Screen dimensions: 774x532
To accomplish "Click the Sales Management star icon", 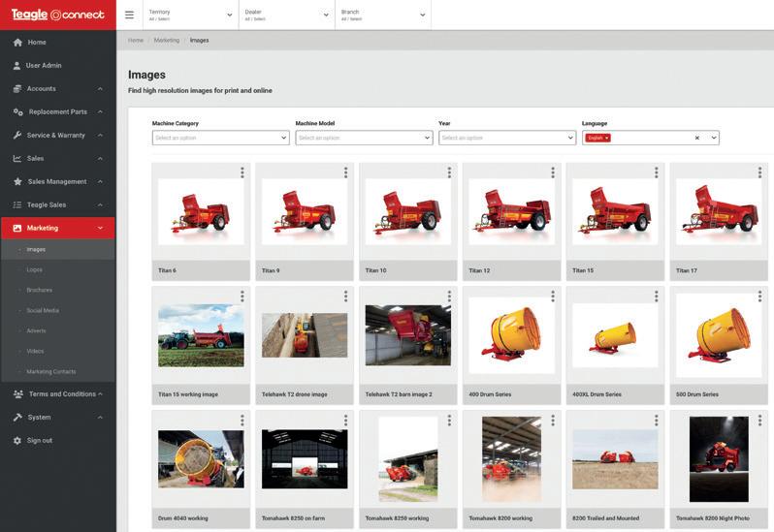I will 17,181.
